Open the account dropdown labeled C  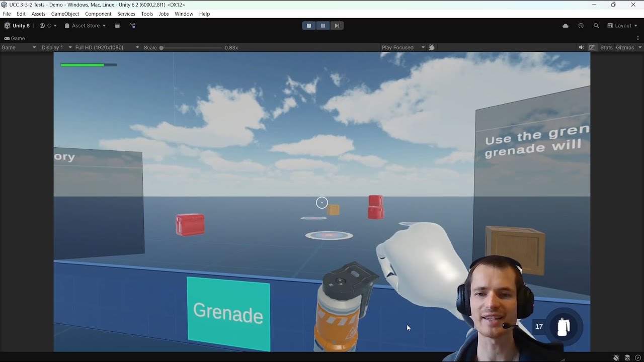tap(48, 26)
